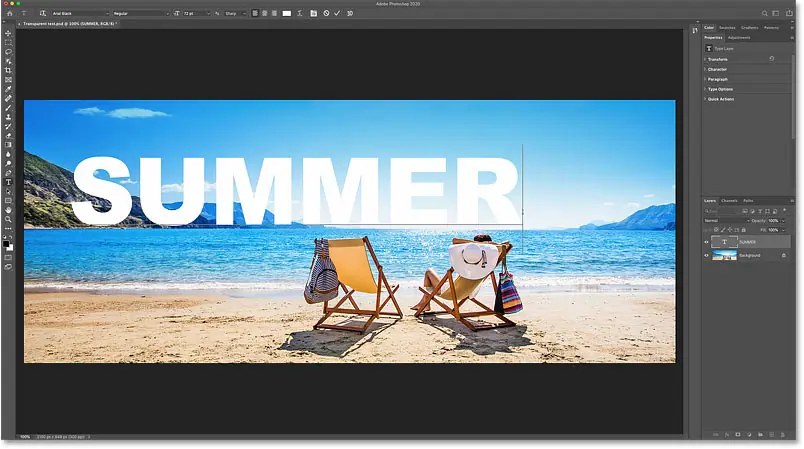Select the Zoom tool in toolbar
The width and height of the screenshot is (804, 449).
8,219
